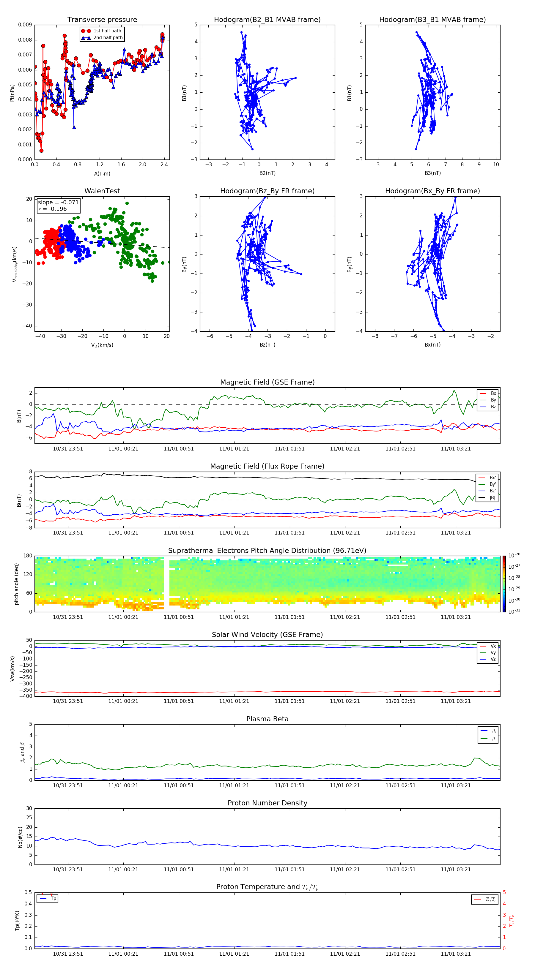Click the 'Plasma Beta' plot title
535x980 pixels.
click(x=267, y=719)
